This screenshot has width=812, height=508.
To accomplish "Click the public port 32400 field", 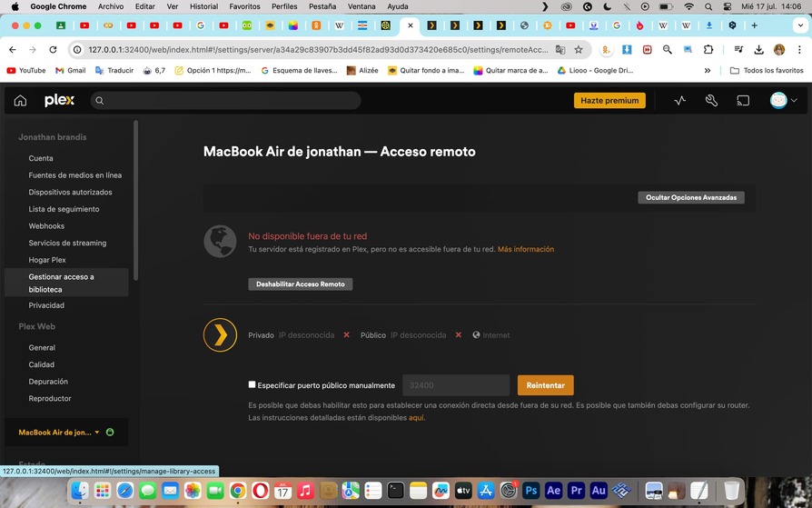I will tap(456, 385).
